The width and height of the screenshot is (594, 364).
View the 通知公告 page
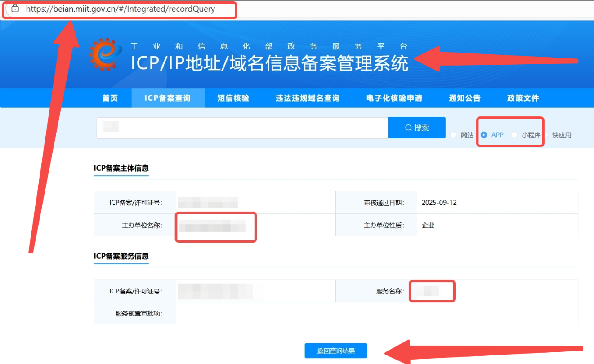(464, 98)
